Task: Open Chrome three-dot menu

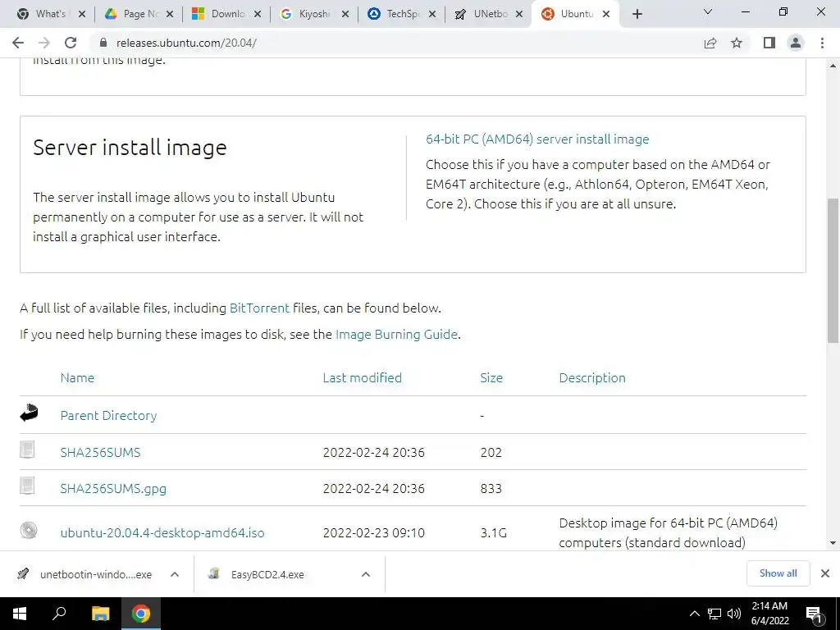Action: 822,43
